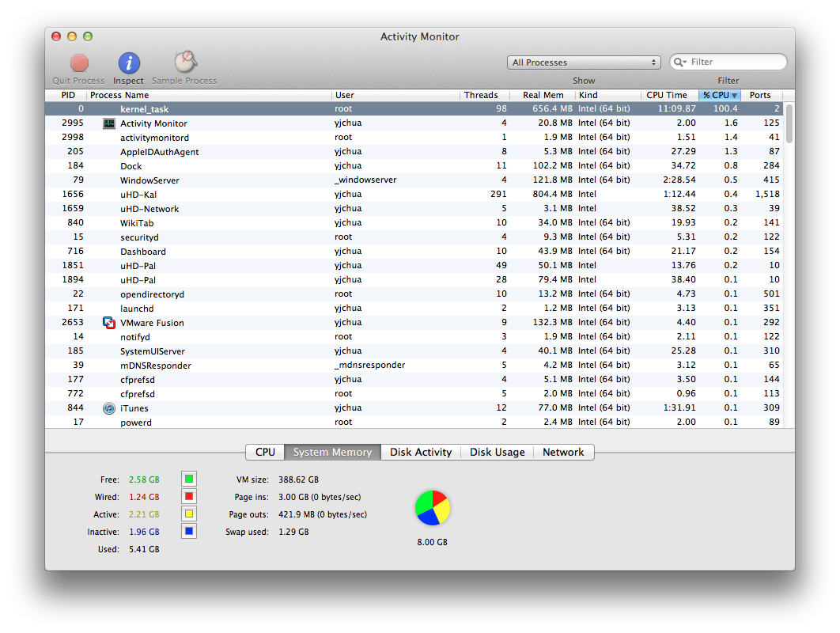Select the securityd process row
Image resolution: width=840 pixels, height=633 pixels.
pos(414,237)
